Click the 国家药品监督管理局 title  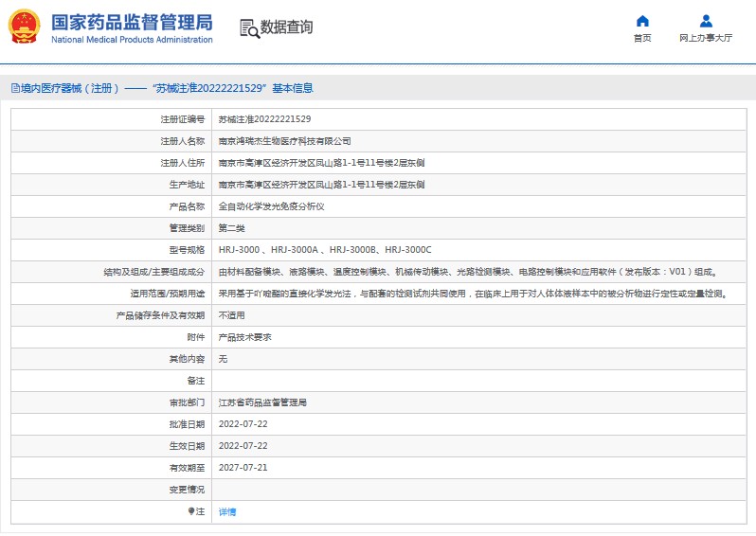[x=132, y=22]
